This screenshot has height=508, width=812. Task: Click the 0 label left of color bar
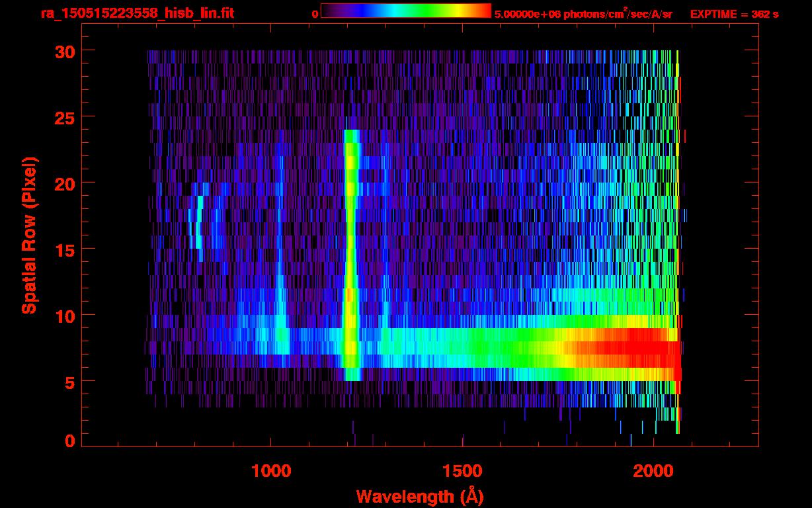[315, 14]
